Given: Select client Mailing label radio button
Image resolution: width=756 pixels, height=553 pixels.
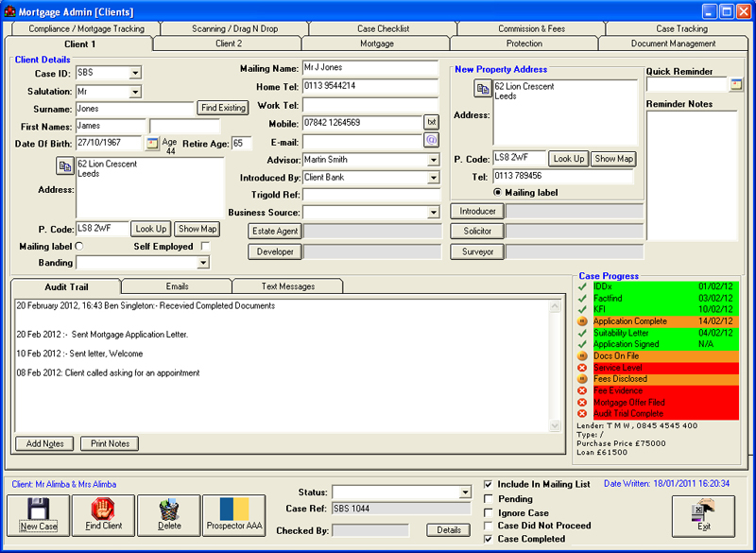Looking at the screenshot, I should click(79, 247).
